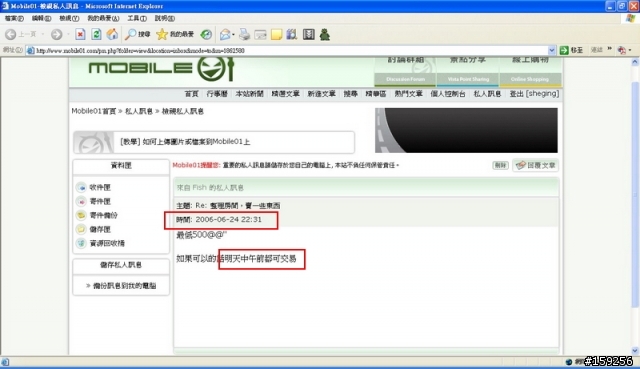This screenshot has height=369, width=640.
Task: Open the Mail button dropdown arrow
Action: click(233, 35)
